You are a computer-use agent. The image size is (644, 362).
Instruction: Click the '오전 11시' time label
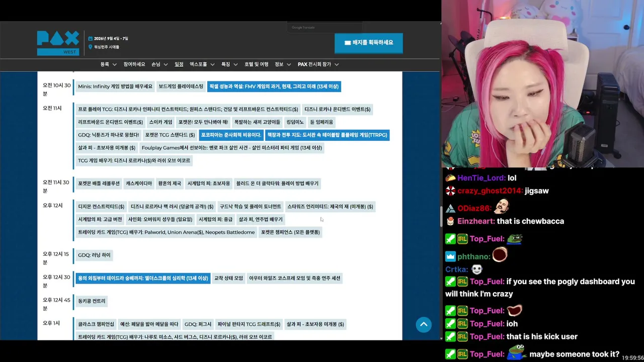(x=52, y=109)
